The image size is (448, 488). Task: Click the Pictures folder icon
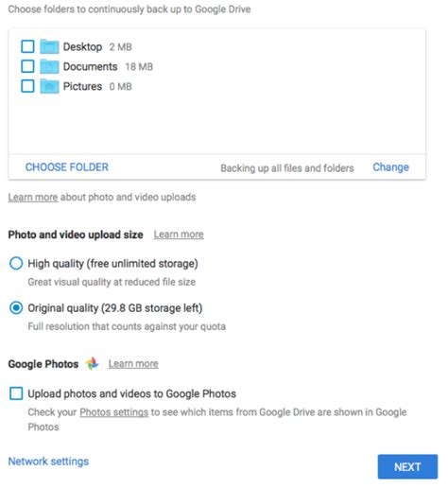[49, 86]
